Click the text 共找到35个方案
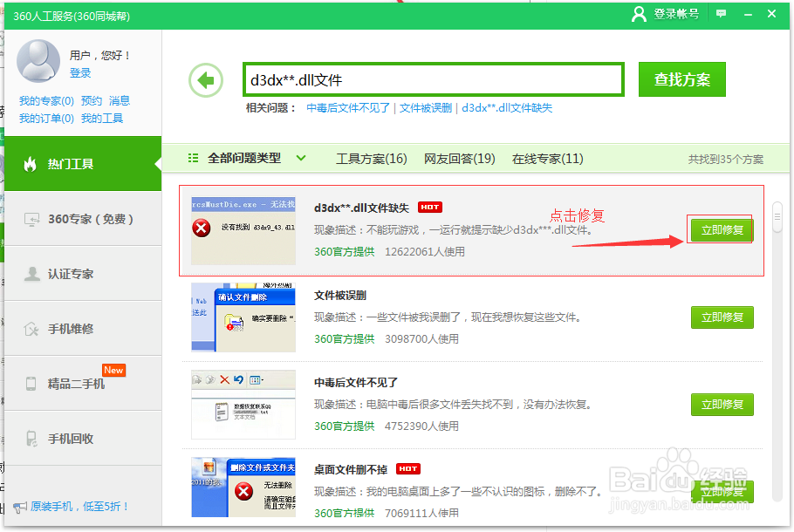 click(x=726, y=160)
